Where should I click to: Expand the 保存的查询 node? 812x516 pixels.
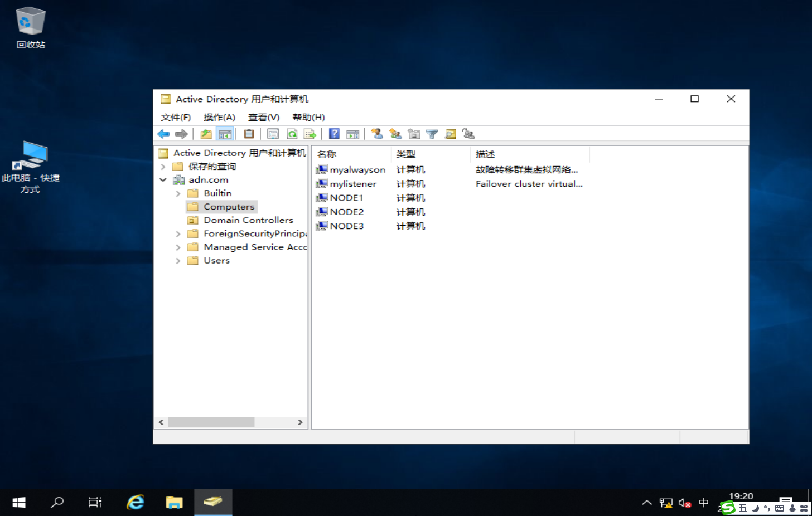tap(163, 167)
